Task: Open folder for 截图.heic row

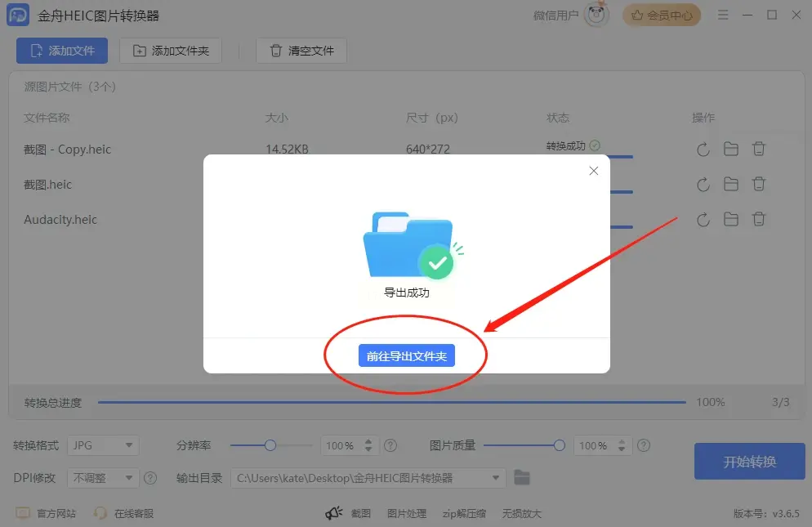Action: (730, 184)
